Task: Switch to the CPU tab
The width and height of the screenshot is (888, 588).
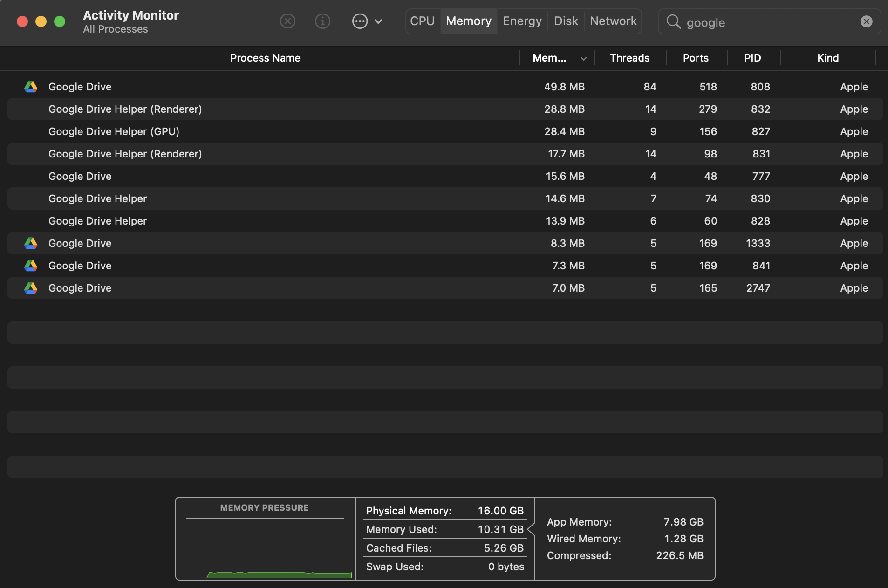Action: [423, 21]
